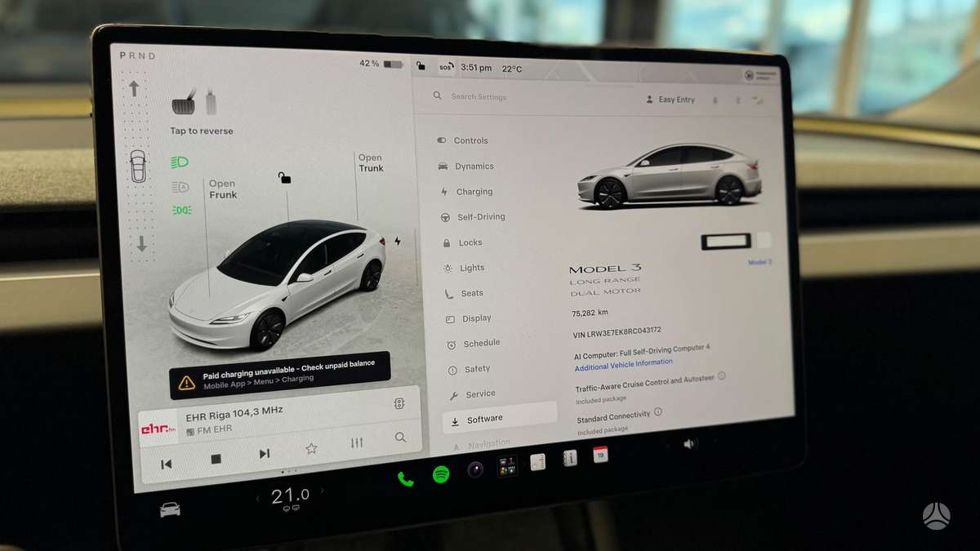
Task: Select Software settings menu
Action: click(x=500, y=419)
